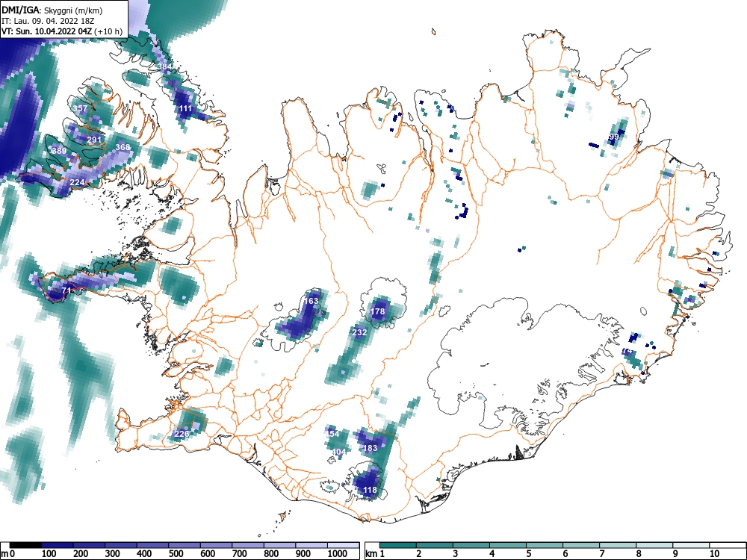Select the '368' visibility value label
Viewport: 747px width, 560px height.
coord(123,147)
